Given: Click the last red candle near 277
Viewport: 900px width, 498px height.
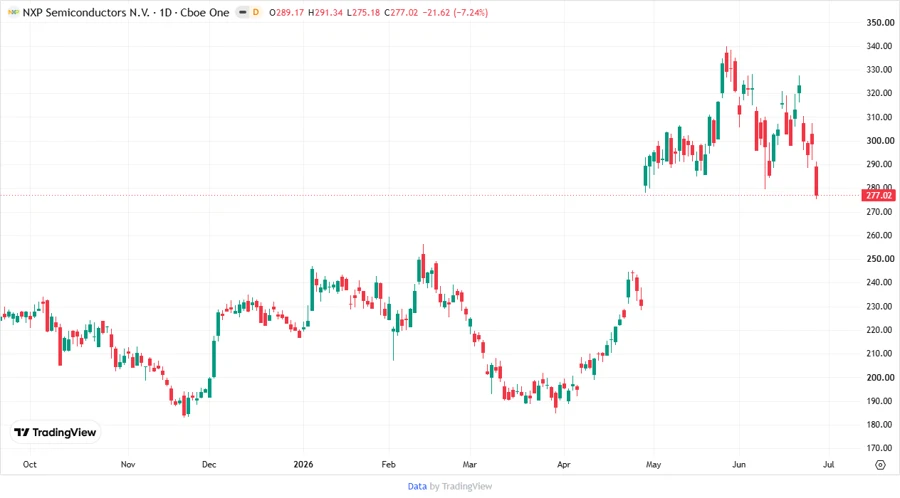Looking at the screenshot, I should [816, 181].
